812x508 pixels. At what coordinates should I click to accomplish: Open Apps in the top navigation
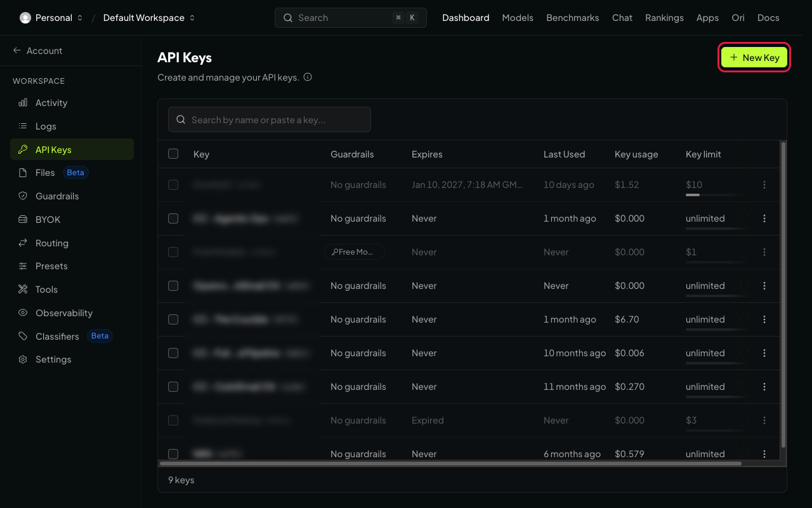tap(707, 18)
